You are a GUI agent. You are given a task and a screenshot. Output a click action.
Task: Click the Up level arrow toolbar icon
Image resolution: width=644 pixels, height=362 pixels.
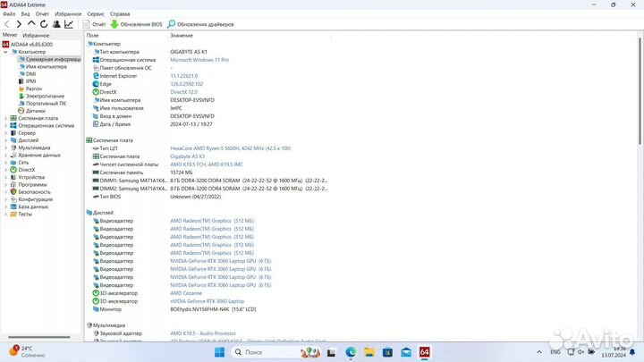coord(31,24)
